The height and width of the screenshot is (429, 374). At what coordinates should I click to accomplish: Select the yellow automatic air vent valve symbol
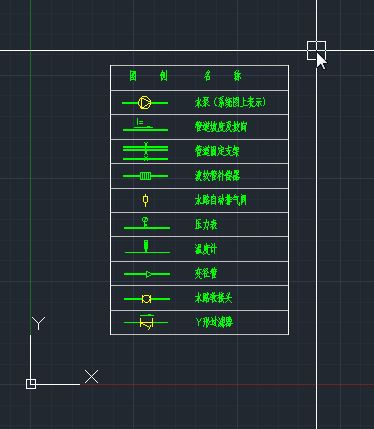[145, 200]
